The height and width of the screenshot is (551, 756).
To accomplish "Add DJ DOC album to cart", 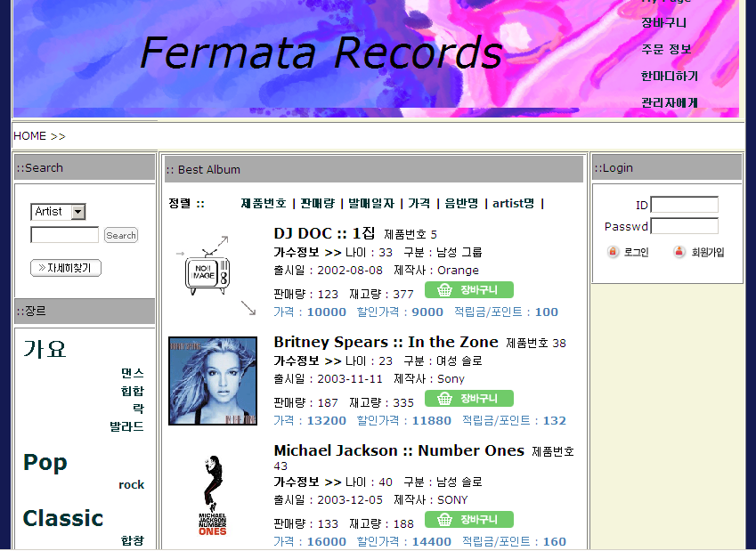I will coord(469,290).
